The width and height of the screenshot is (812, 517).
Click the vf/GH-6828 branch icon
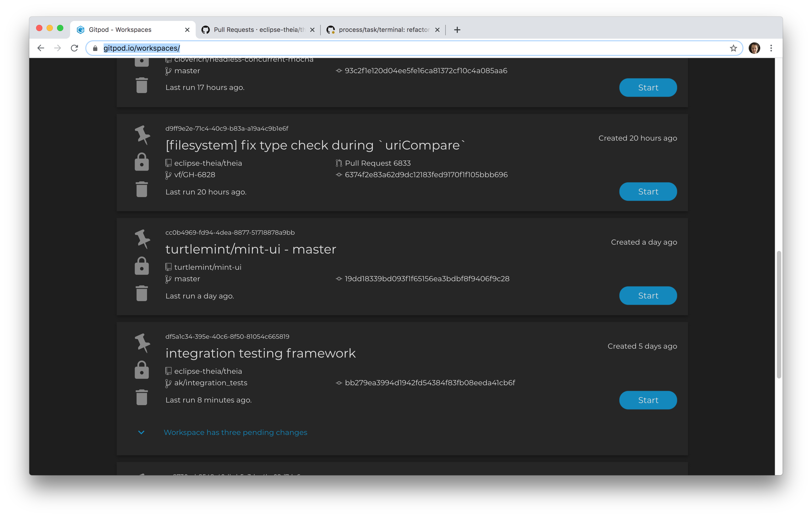(x=168, y=175)
